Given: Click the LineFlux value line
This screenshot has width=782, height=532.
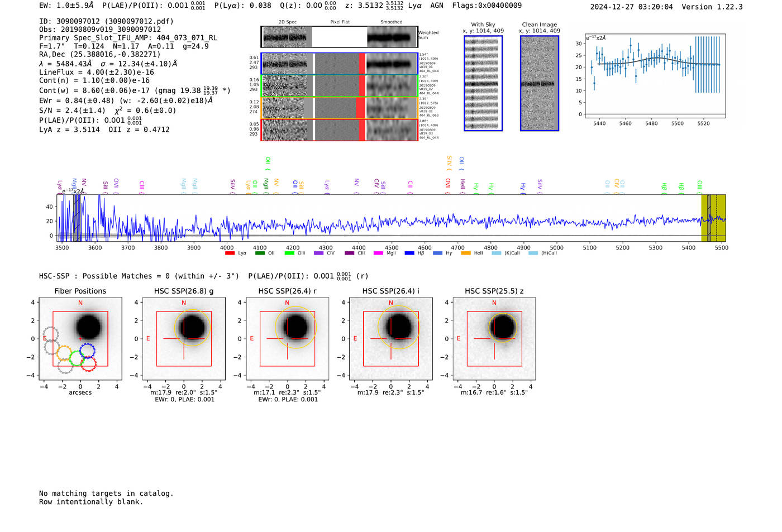Looking at the screenshot, I should tap(97, 72).
